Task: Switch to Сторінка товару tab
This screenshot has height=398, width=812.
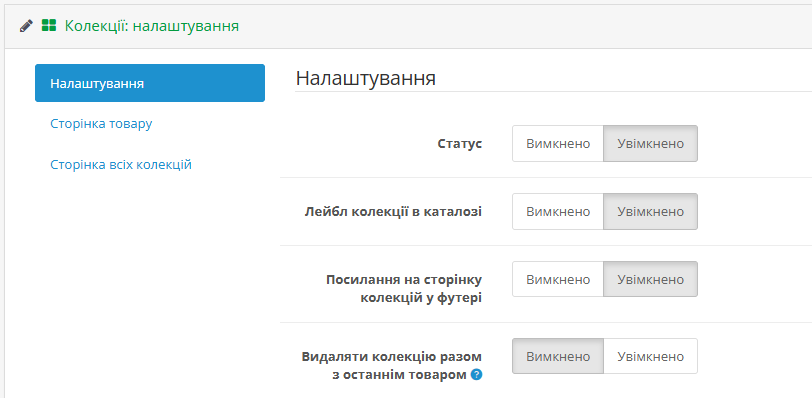Action: (101, 124)
